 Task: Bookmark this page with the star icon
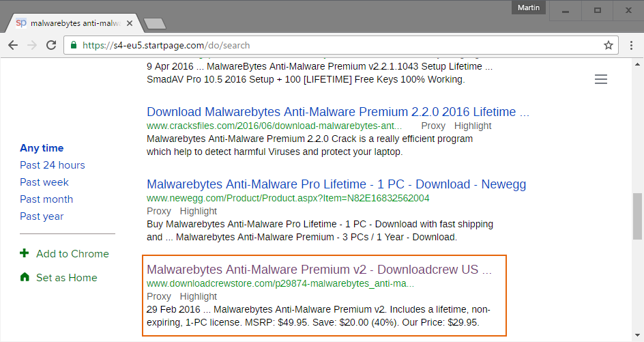(x=609, y=45)
